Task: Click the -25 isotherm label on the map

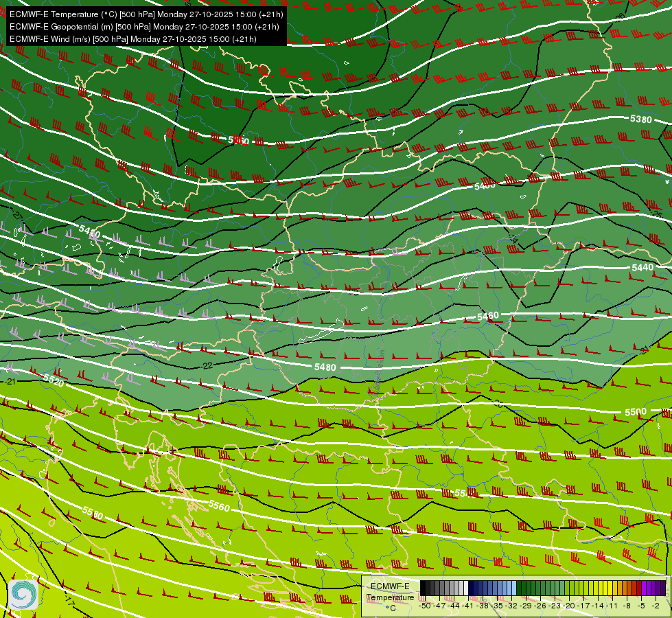Action: 656,213
